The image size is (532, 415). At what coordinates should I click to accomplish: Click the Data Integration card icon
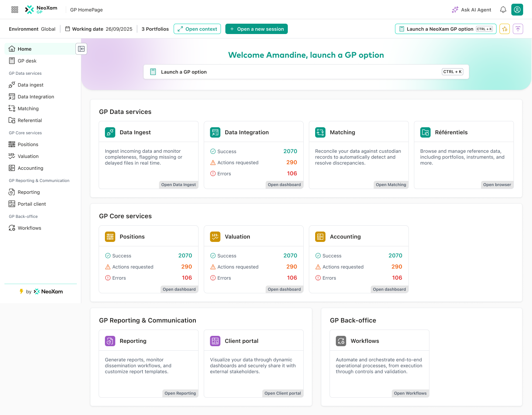(215, 132)
